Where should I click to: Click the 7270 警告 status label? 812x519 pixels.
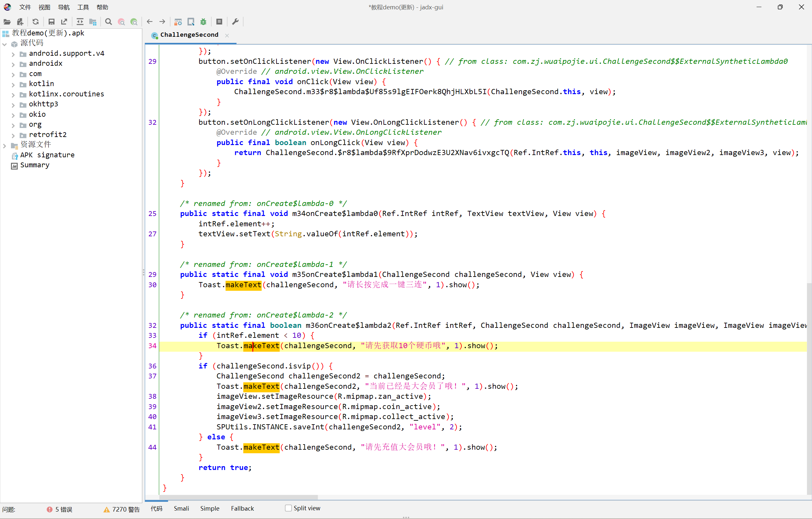pyautogui.click(x=126, y=509)
